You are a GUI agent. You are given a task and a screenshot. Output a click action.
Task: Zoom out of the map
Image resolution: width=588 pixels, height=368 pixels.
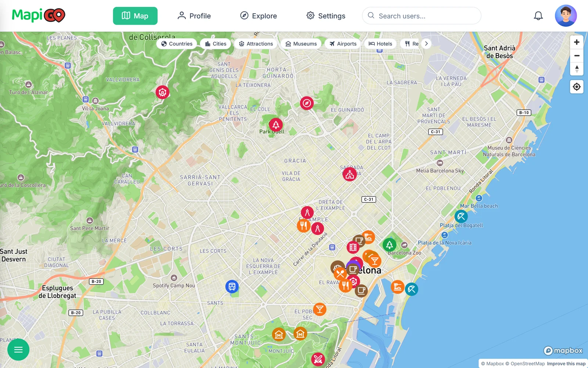click(x=577, y=56)
